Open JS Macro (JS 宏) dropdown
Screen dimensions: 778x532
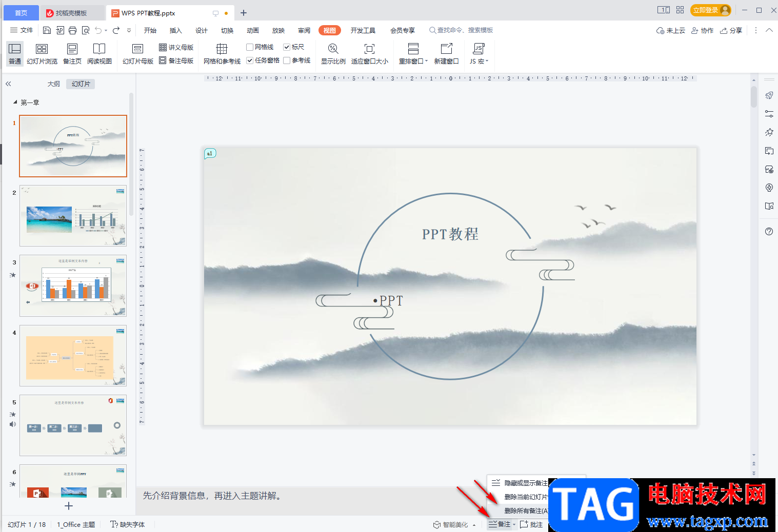(479, 54)
